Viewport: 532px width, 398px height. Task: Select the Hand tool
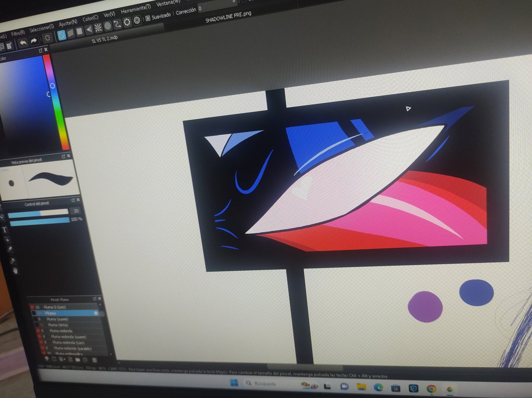[15, 270]
